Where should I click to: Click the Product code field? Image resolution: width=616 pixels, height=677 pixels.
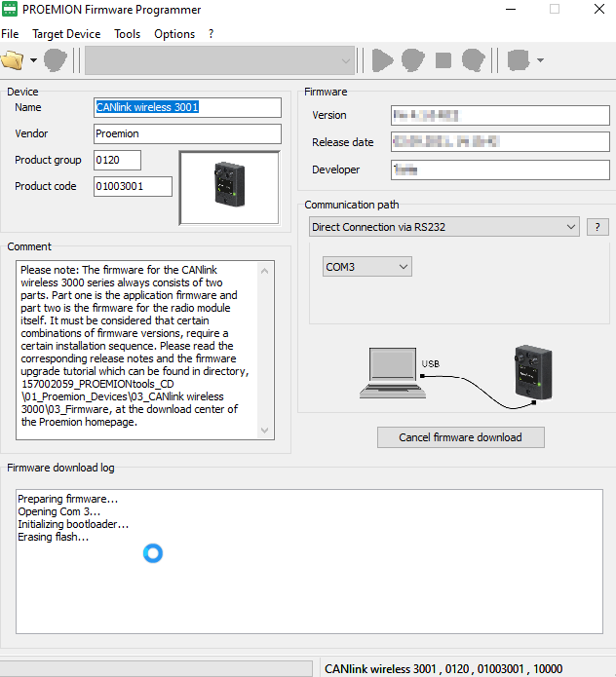133,186
